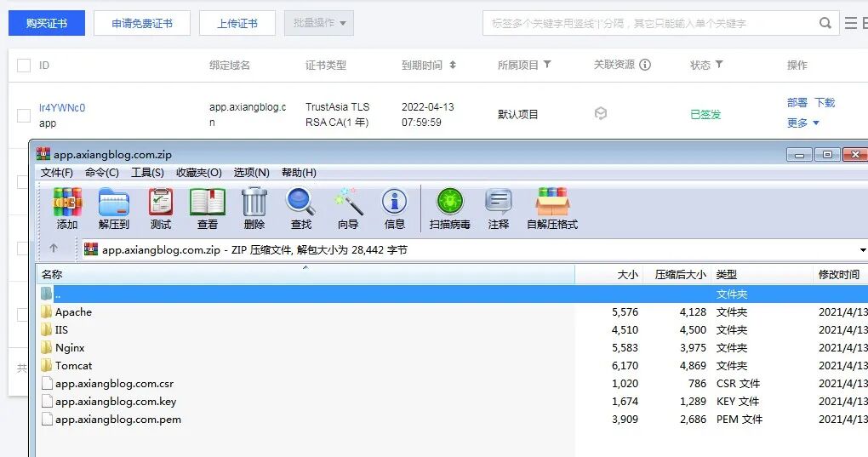
Task: Click the 申请免费证书 button
Action: [142, 23]
